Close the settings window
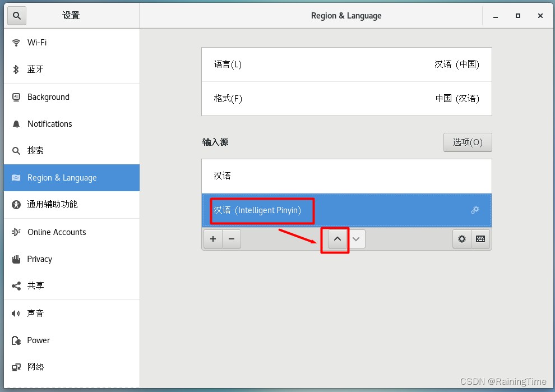The width and height of the screenshot is (555, 392). click(540, 16)
